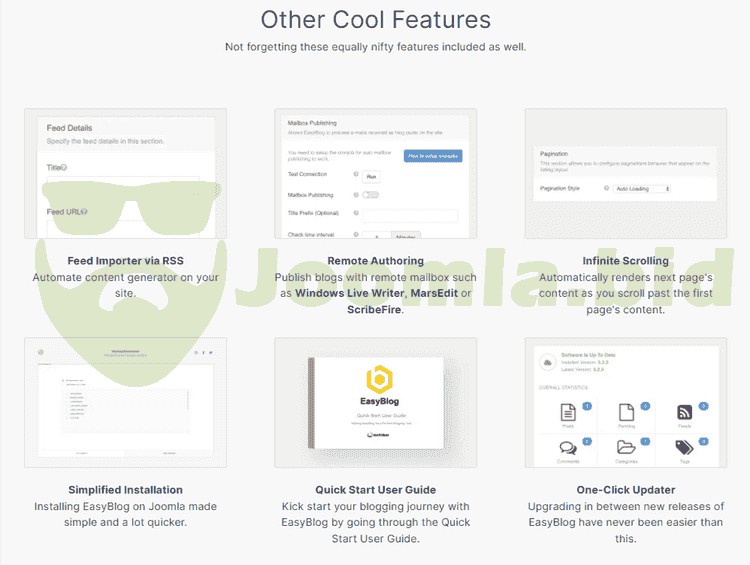Open the Pagination Style dropdown
This screenshot has height=565, width=750.
641,188
